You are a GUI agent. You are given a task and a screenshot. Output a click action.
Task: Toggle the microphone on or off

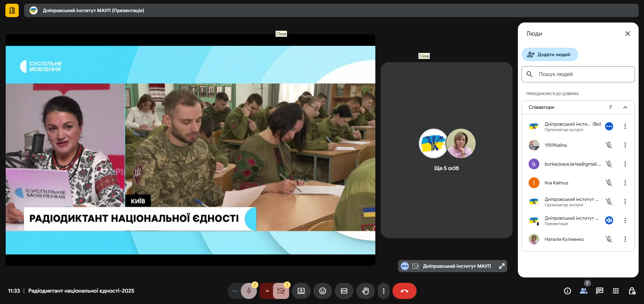[x=249, y=291]
